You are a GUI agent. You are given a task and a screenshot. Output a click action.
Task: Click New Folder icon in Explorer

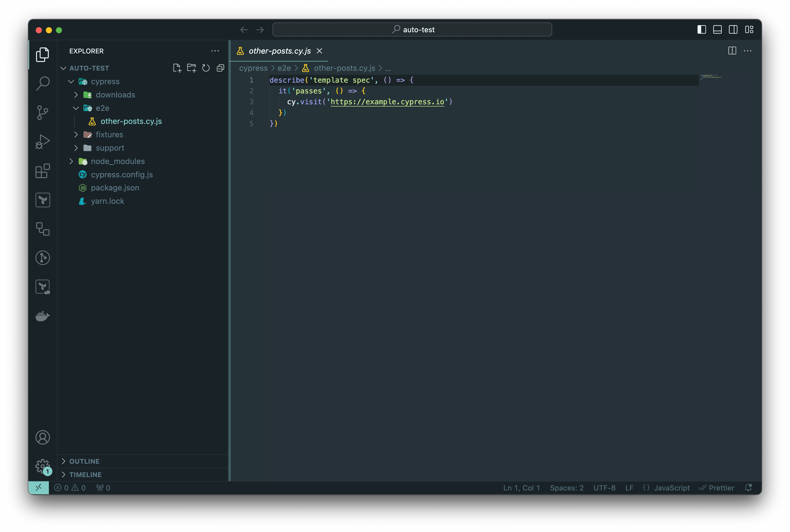tap(191, 68)
